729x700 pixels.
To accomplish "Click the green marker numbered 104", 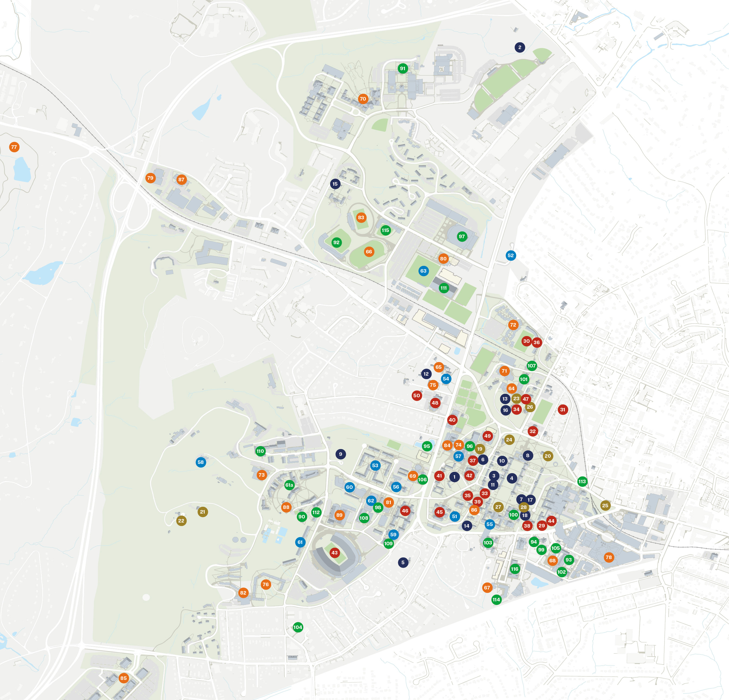I will [x=298, y=627].
